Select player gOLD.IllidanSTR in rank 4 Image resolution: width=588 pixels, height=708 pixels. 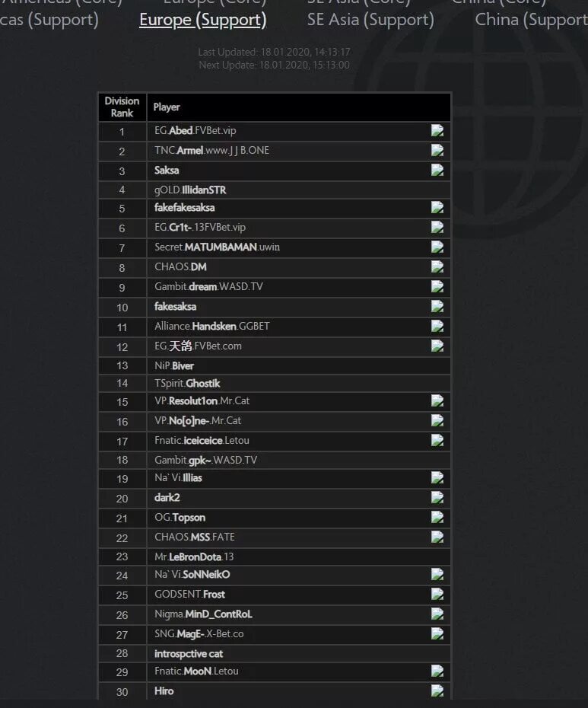[x=190, y=190]
